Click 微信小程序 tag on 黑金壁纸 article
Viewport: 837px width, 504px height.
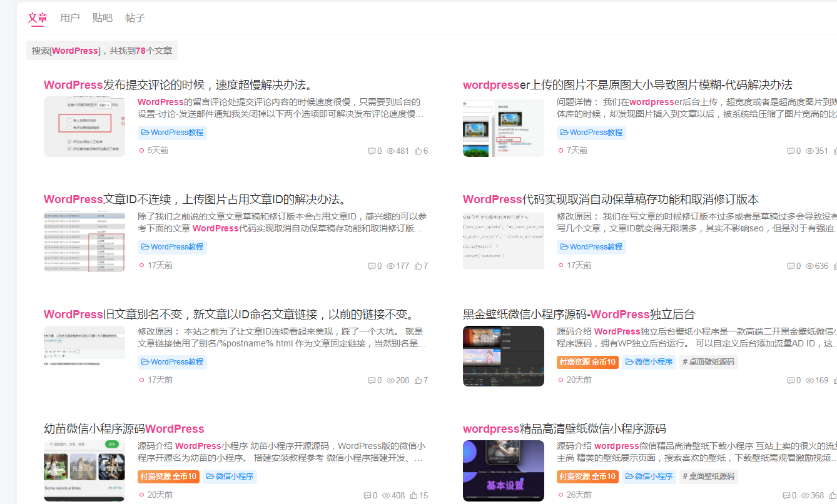[x=649, y=362]
